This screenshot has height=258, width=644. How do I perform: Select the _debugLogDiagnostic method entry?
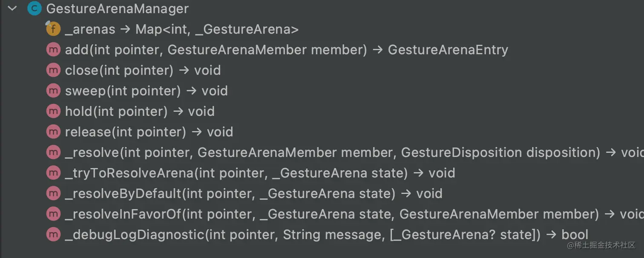tap(327, 234)
